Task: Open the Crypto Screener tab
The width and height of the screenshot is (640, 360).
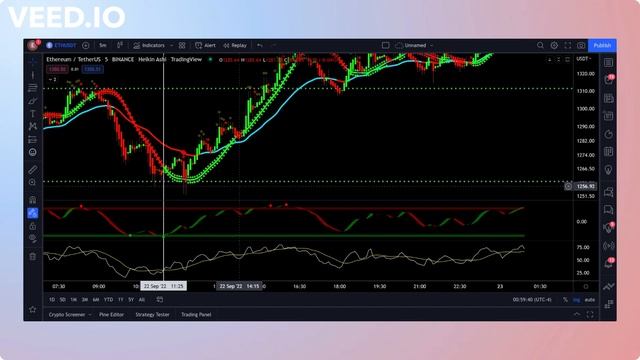Action: click(x=67, y=315)
